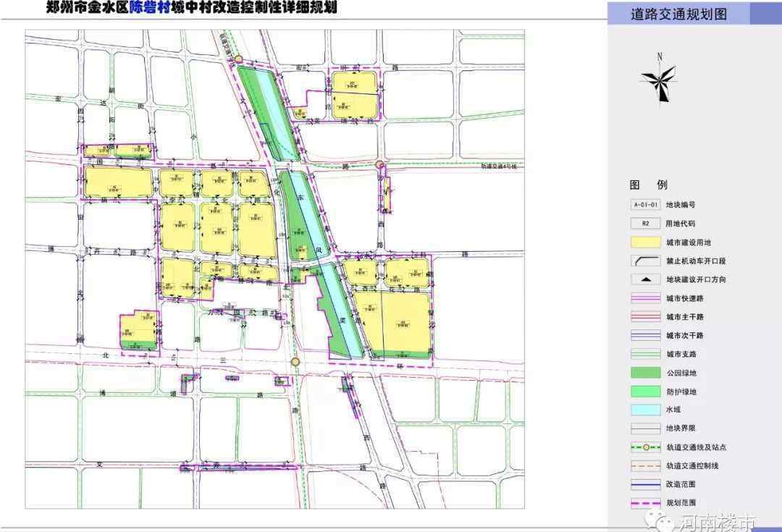Click the metro station circle beside 轨道交通4号线
Viewport: 782px width, 532px height.
[379, 164]
